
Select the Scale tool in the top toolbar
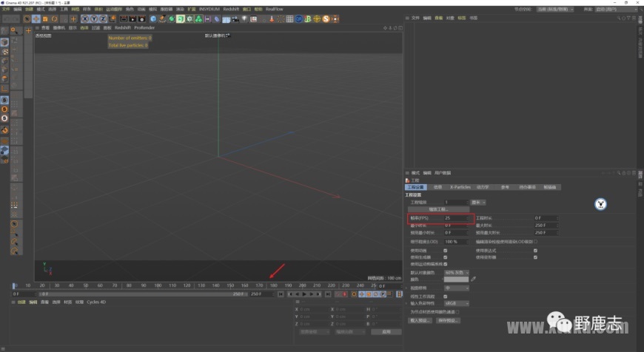coord(45,19)
